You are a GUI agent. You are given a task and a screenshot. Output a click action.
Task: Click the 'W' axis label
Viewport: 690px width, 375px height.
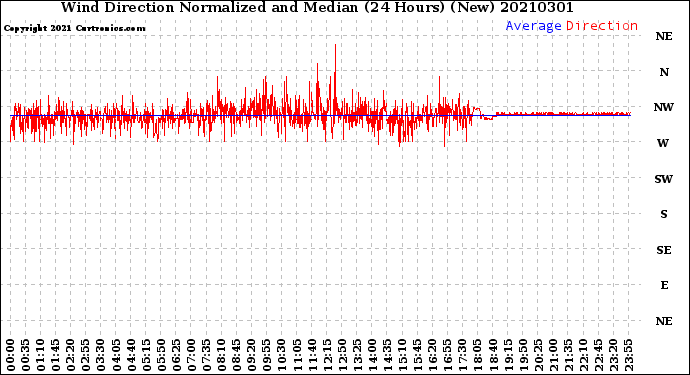coord(663,143)
